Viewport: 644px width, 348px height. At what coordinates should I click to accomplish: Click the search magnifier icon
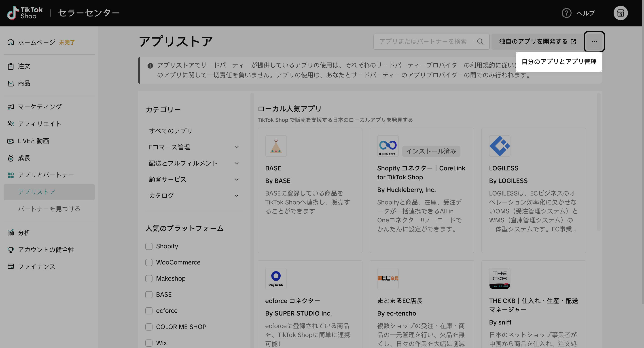[480, 42]
